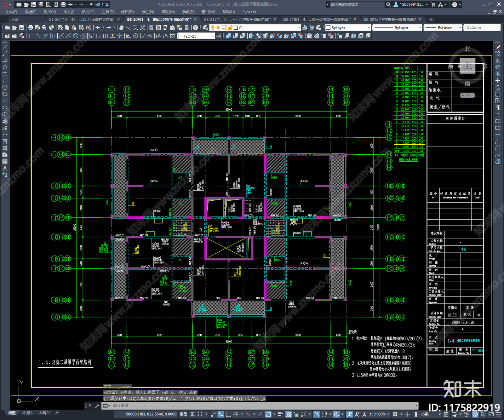Click the Plot print icon
504x420 pixels.
coord(30,28)
